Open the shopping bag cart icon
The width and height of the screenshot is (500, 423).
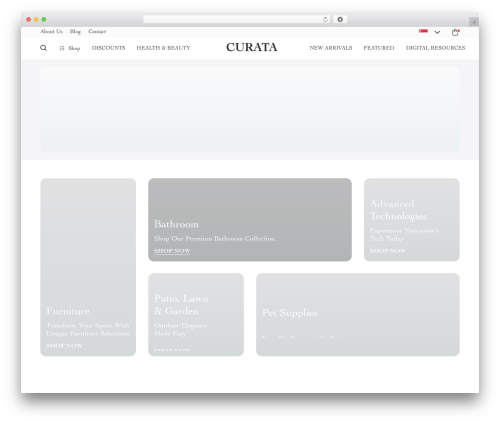coord(455,32)
